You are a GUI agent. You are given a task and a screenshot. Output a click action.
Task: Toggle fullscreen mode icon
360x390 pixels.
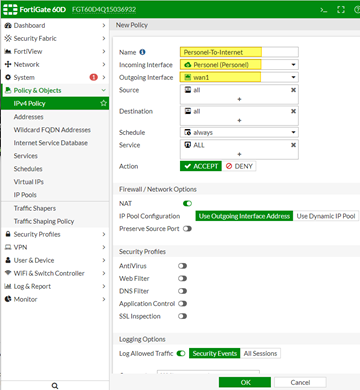[341, 10]
